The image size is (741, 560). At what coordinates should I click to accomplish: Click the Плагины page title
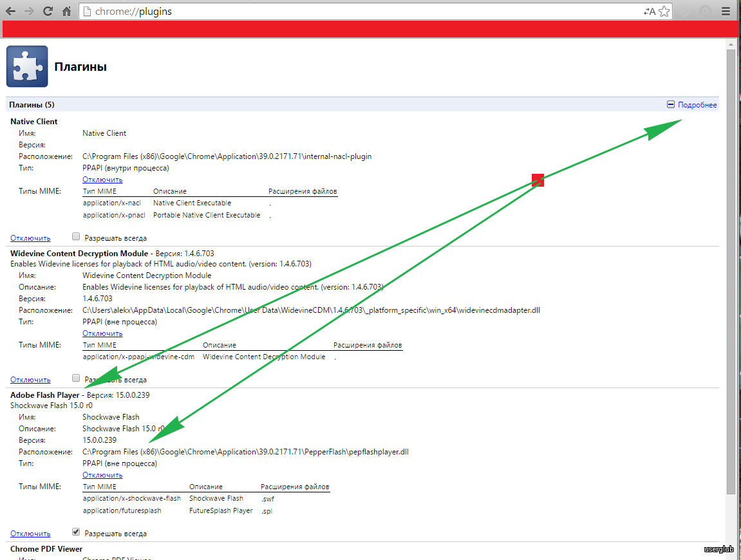coord(80,67)
